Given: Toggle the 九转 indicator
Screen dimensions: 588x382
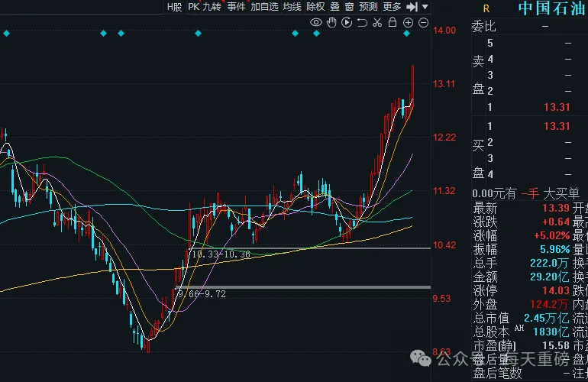Looking at the screenshot, I should [x=212, y=7].
